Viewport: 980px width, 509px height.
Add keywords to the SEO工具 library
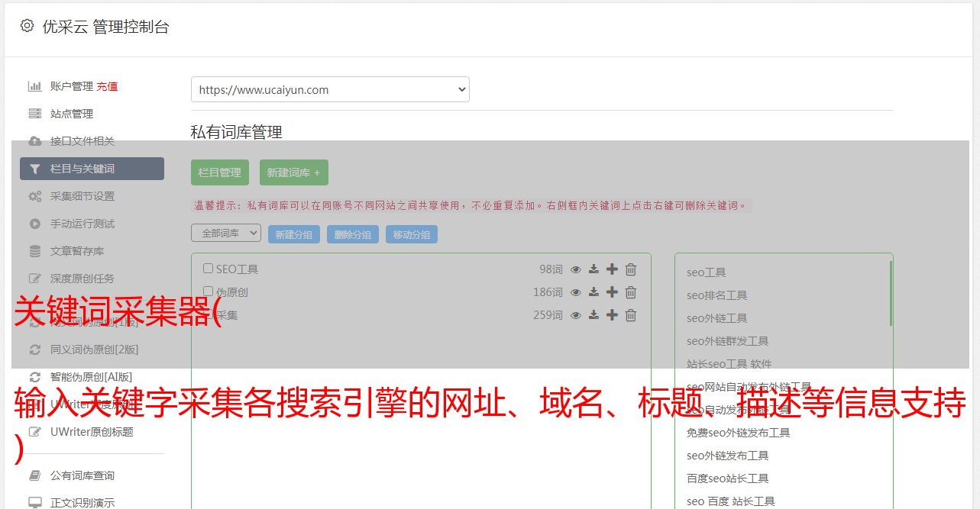(x=612, y=269)
